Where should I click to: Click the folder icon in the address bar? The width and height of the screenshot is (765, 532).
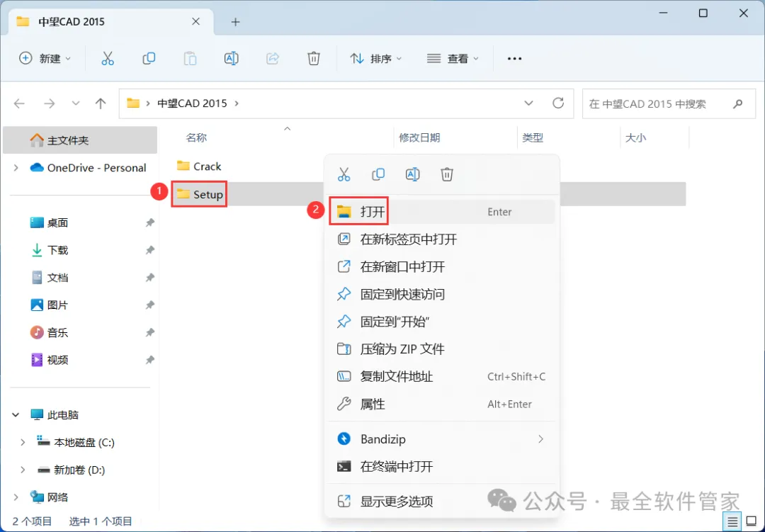pos(133,103)
